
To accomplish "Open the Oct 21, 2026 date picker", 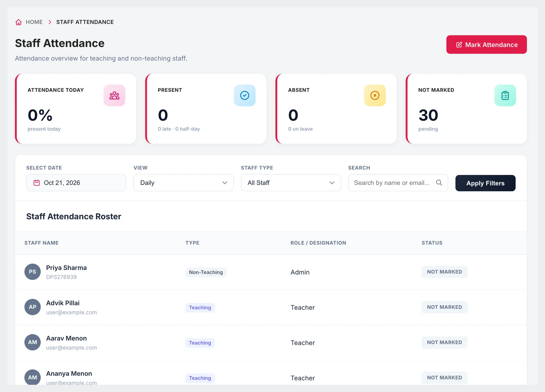I will [76, 183].
